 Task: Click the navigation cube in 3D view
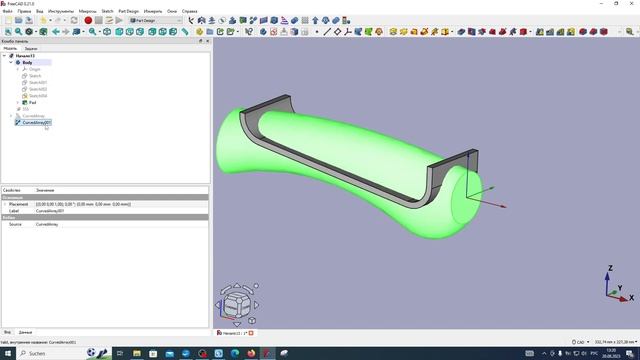click(237, 304)
